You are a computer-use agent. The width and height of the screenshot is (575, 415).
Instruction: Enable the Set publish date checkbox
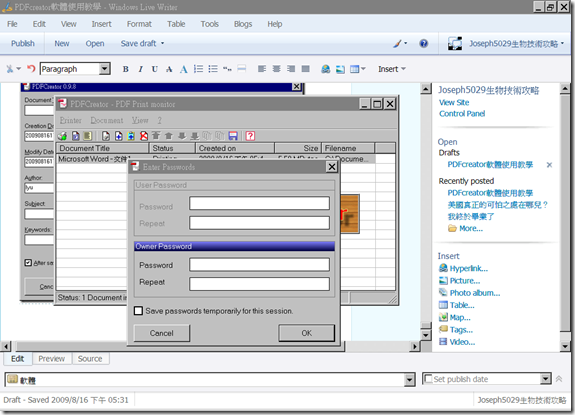point(428,379)
